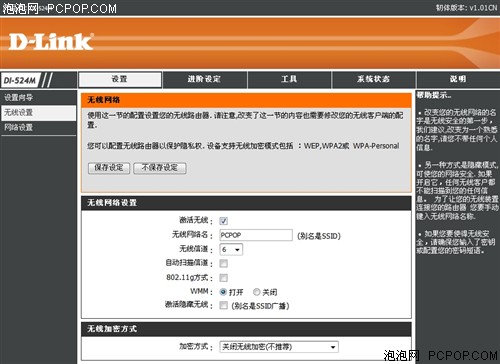Viewport: 500px width, 364px height.
Task: Select 无线设置 in the sidebar
Action: pyautogui.click(x=38, y=113)
